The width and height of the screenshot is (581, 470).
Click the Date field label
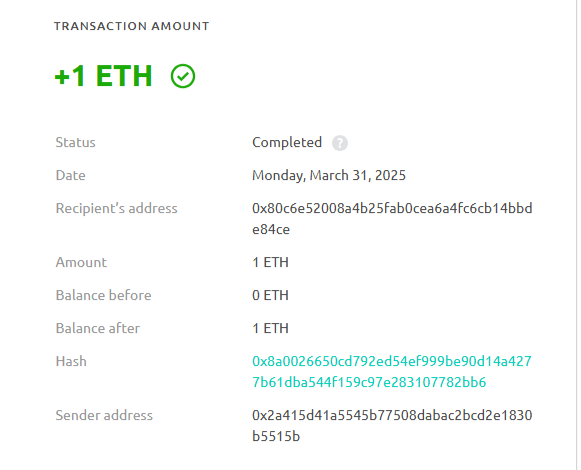tap(70, 175)
